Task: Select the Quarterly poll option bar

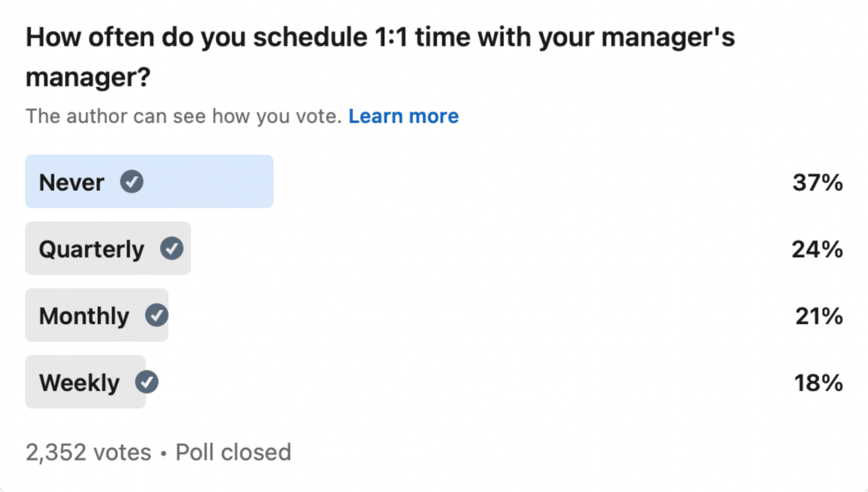Action: pyautogui.click(x=108, y=248)
